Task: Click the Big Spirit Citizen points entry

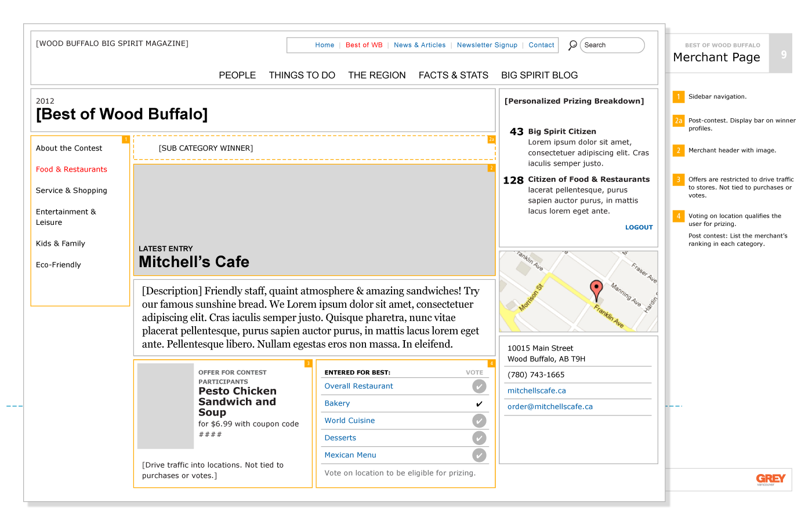Action: (x=579, y=147)
